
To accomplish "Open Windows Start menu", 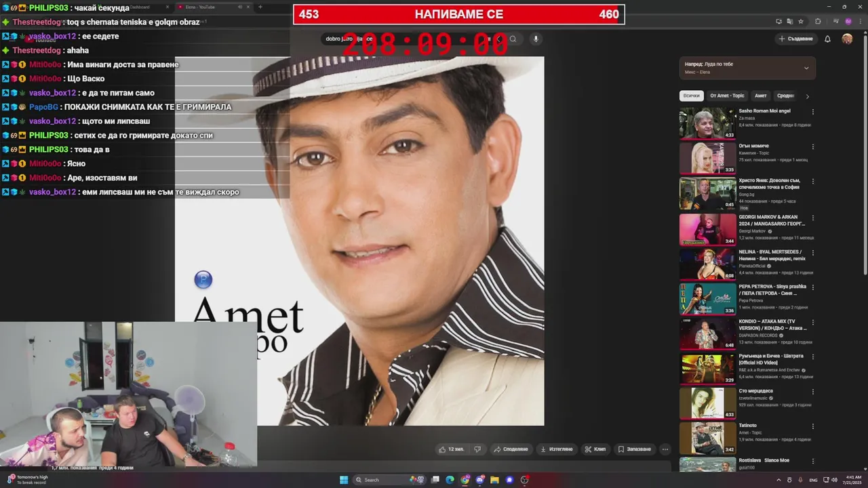I will tap(344, 480).
